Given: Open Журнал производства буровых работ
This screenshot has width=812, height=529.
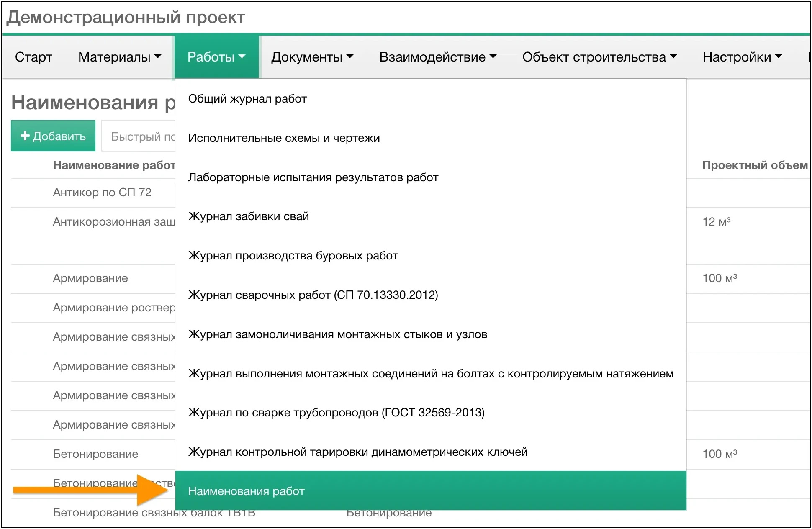Looking at the screenshot, I should tap(293, 256).
